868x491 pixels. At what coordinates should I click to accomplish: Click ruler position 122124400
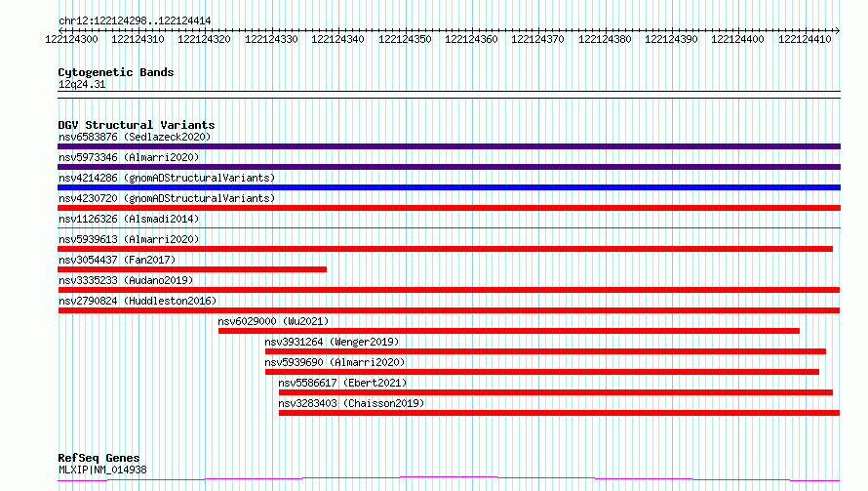coord(737,39)
